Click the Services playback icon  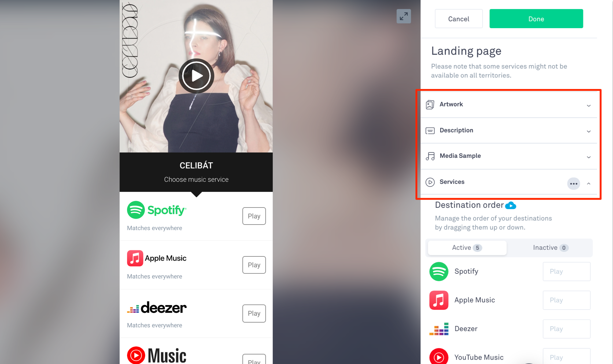coord(430,181)
